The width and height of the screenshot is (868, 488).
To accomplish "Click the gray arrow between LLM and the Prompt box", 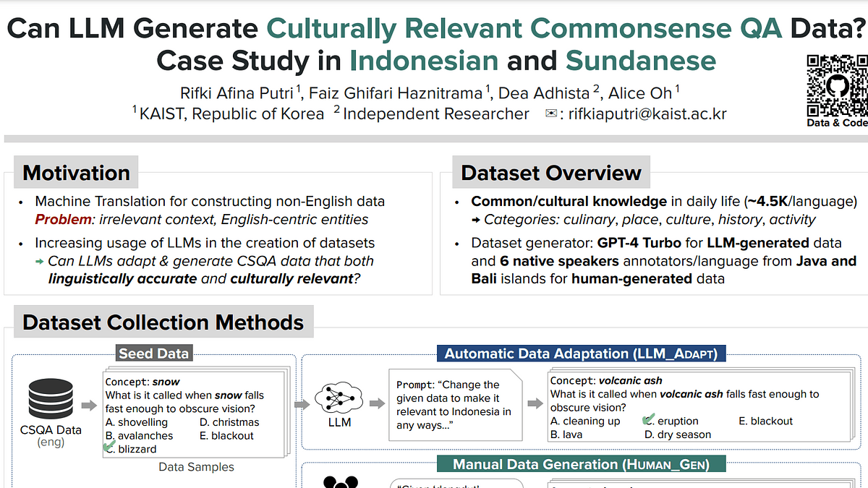I will point(377,403).
